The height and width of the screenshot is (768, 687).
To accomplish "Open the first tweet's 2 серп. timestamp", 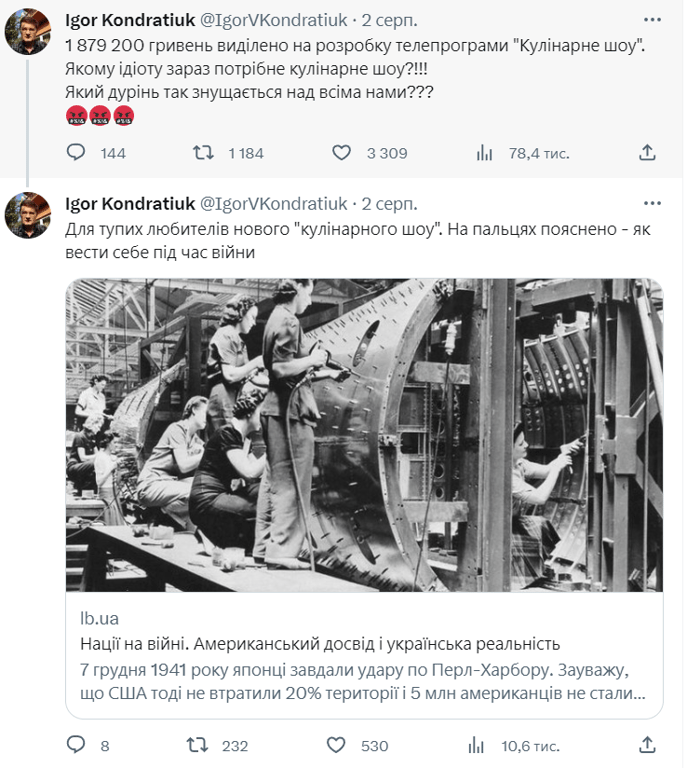I will coord(391,20).
